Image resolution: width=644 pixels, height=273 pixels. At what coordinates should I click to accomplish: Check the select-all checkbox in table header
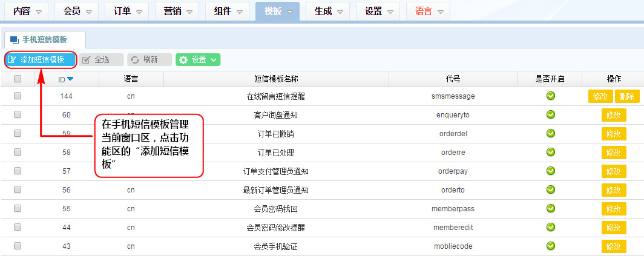pos(18,79)
